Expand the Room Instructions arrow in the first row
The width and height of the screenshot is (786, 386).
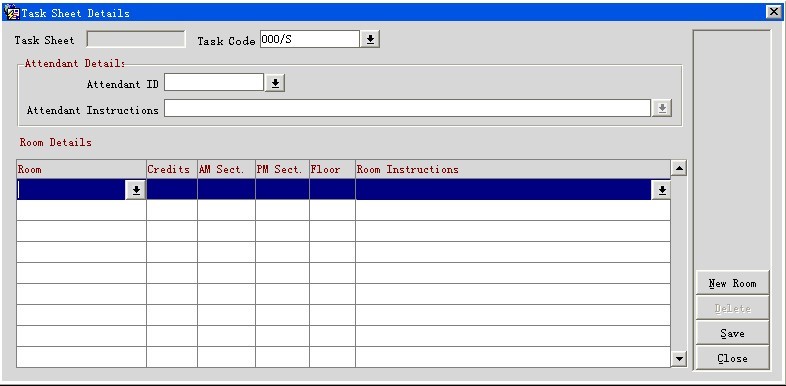coord(662,190)
